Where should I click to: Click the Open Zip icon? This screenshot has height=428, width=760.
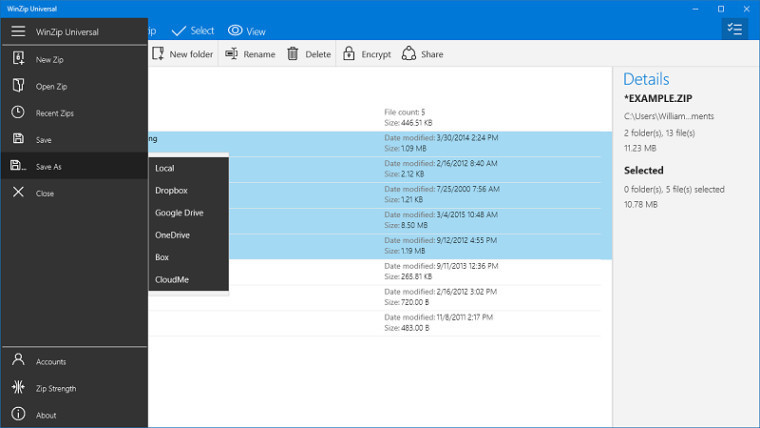(x=18, y=85)
